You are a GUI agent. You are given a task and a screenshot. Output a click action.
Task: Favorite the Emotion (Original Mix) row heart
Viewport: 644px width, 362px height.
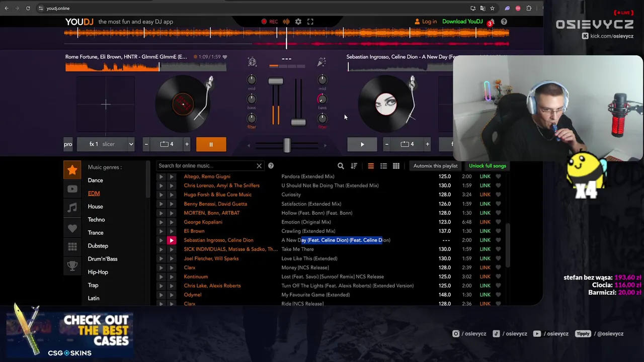tap(498, 222)
